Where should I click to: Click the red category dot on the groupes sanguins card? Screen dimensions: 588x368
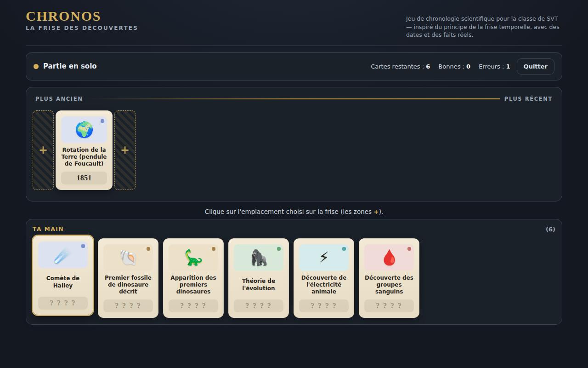409,249
